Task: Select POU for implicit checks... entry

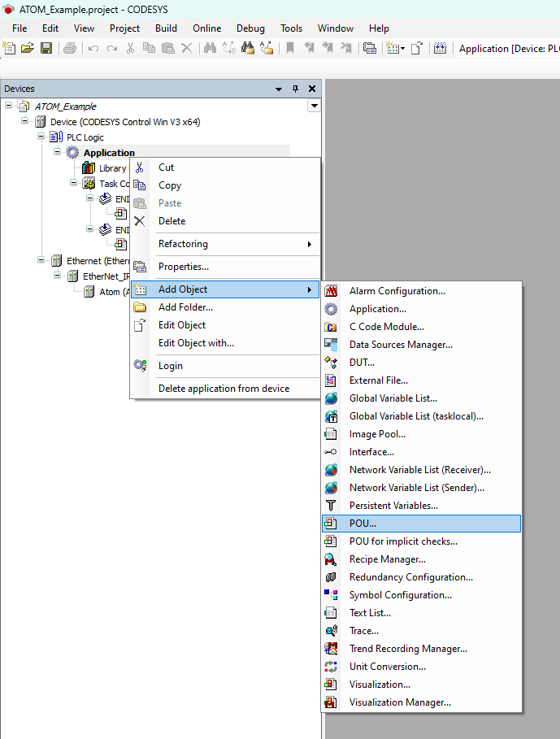Action: coord(422,541)
